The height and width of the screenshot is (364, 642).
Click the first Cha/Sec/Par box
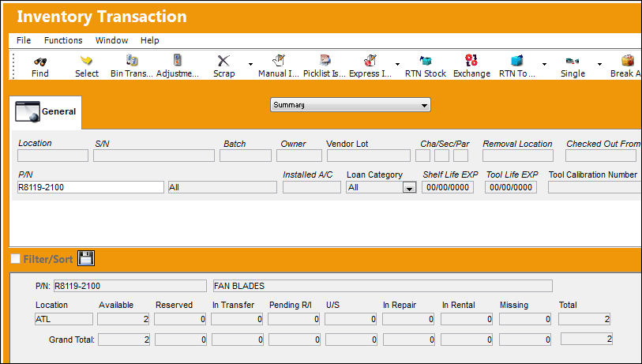click(x=423, y=156)
